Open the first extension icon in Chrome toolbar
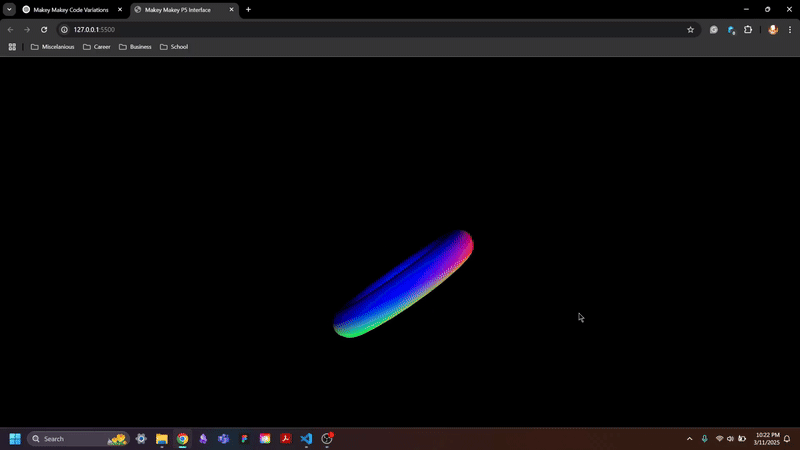 coord(714,30)
